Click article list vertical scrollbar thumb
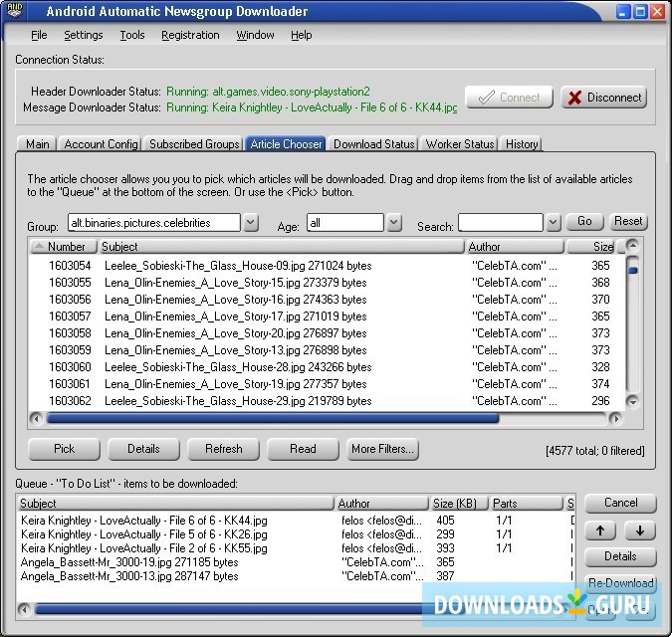672x637 pixels. coord(632,270)
